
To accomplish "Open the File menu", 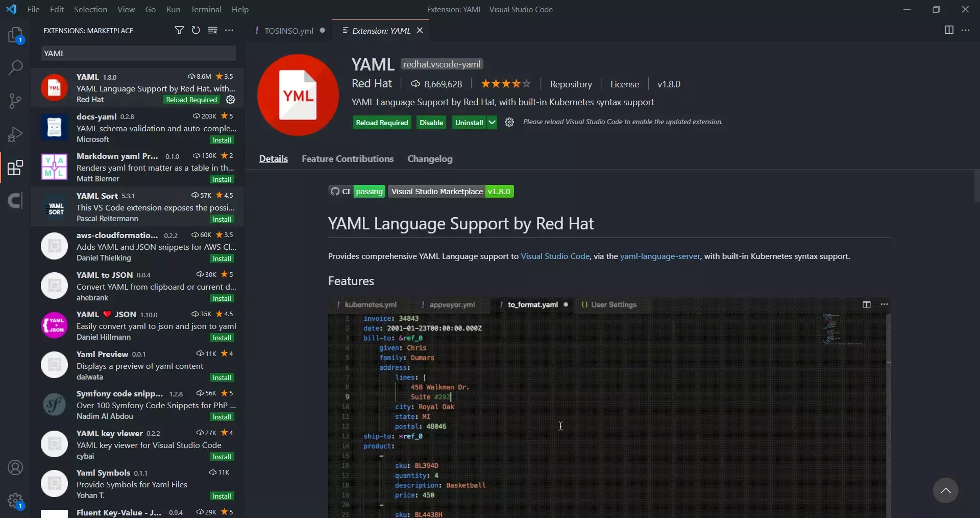I will (33, 9).
